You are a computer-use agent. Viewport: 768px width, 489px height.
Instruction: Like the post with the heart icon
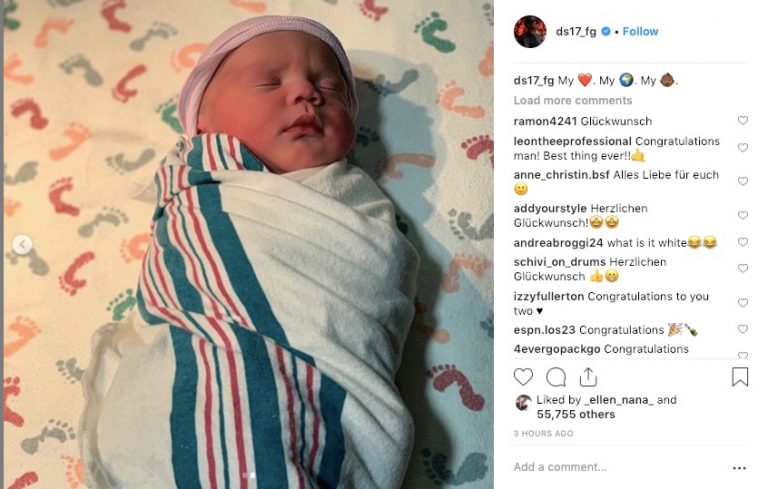pyautogui.click(x=523, y=377)
